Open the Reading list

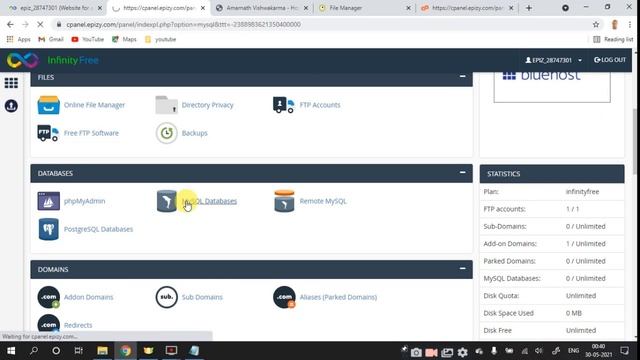click(613, 39)
